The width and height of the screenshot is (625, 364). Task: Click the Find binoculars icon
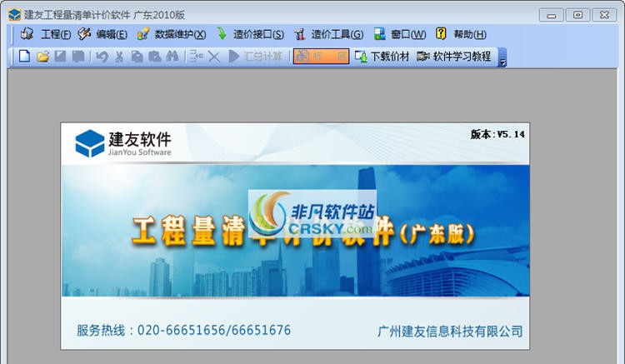point(172,56)
